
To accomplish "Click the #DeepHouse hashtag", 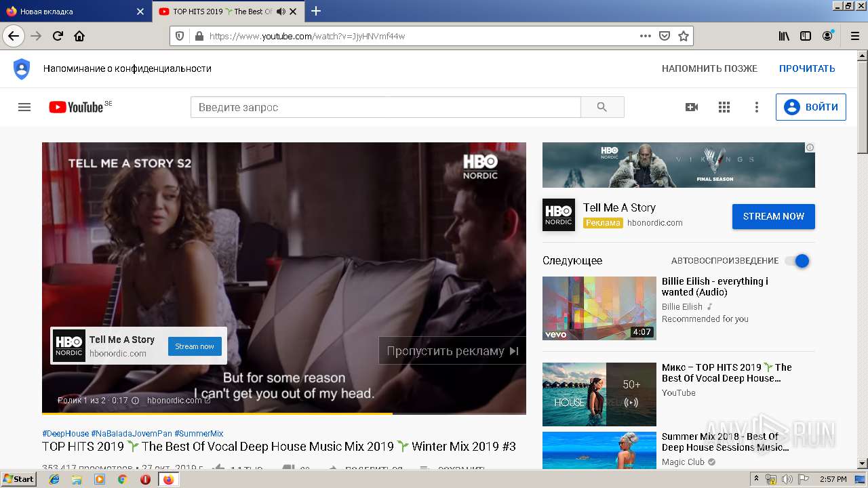I will click(65, 434).
